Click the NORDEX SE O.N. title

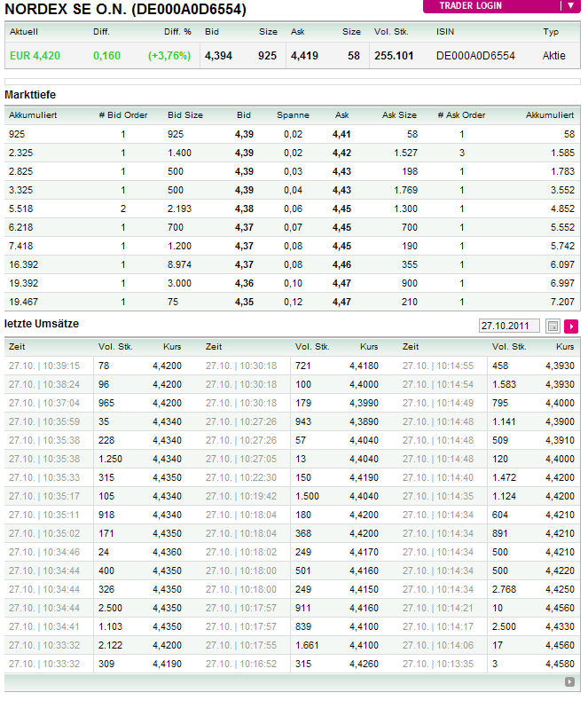126,10
